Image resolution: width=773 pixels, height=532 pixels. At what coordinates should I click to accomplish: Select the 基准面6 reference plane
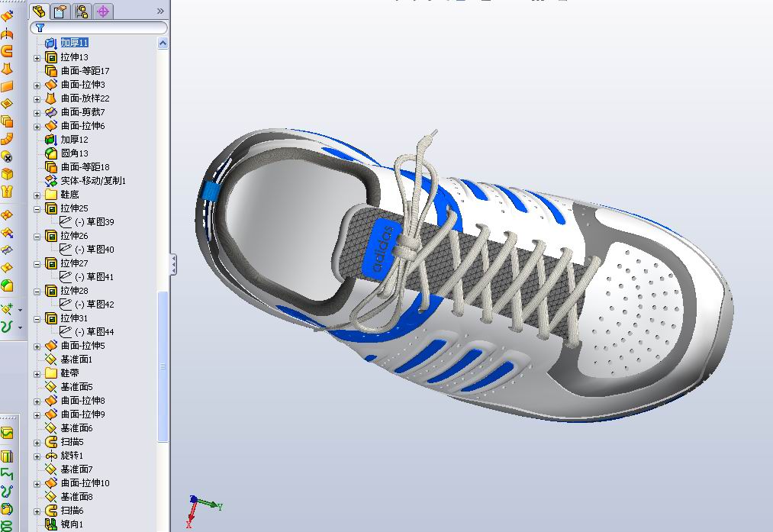[x=76, y=428]
